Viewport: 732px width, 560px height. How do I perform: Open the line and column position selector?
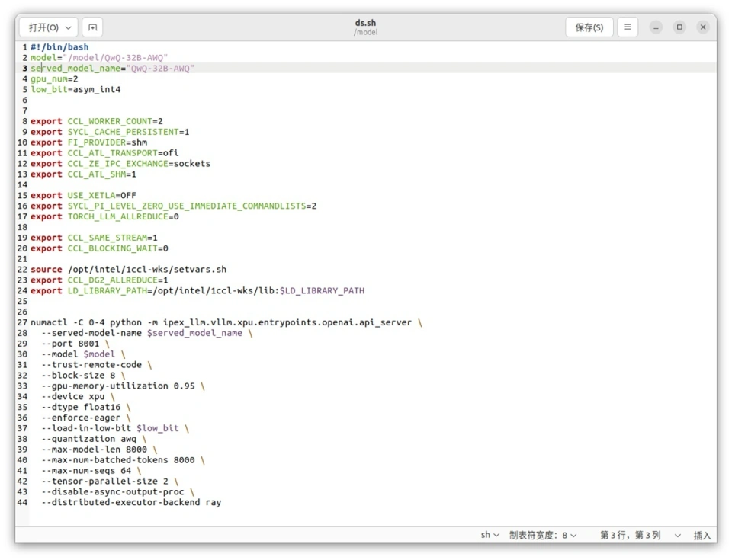point(640,535)
